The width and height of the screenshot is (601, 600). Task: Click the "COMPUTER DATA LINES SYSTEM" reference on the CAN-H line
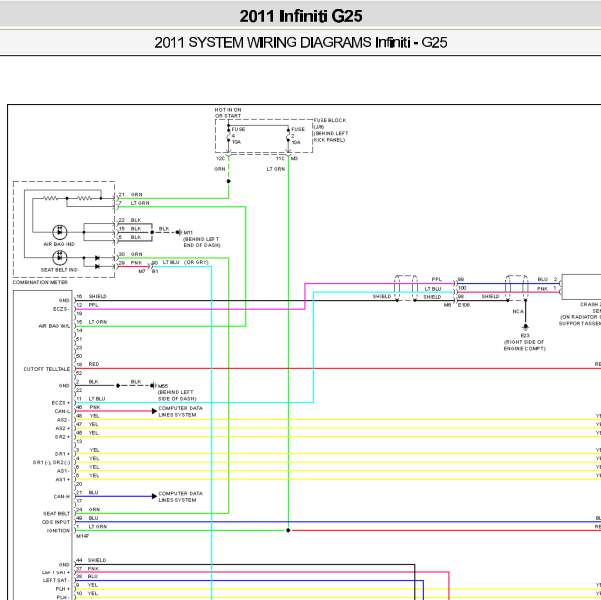tap(181, 497)
